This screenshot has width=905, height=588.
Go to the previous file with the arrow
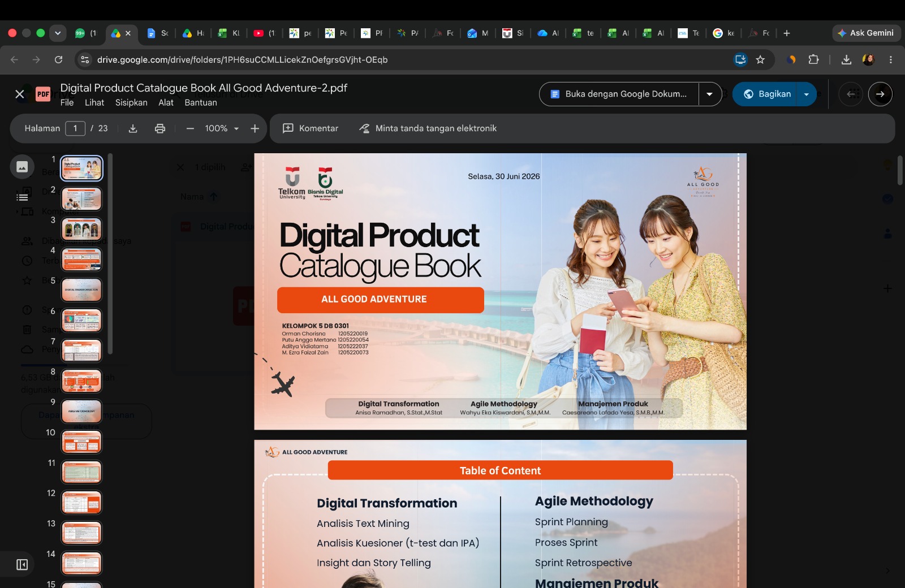coord(851,94)
